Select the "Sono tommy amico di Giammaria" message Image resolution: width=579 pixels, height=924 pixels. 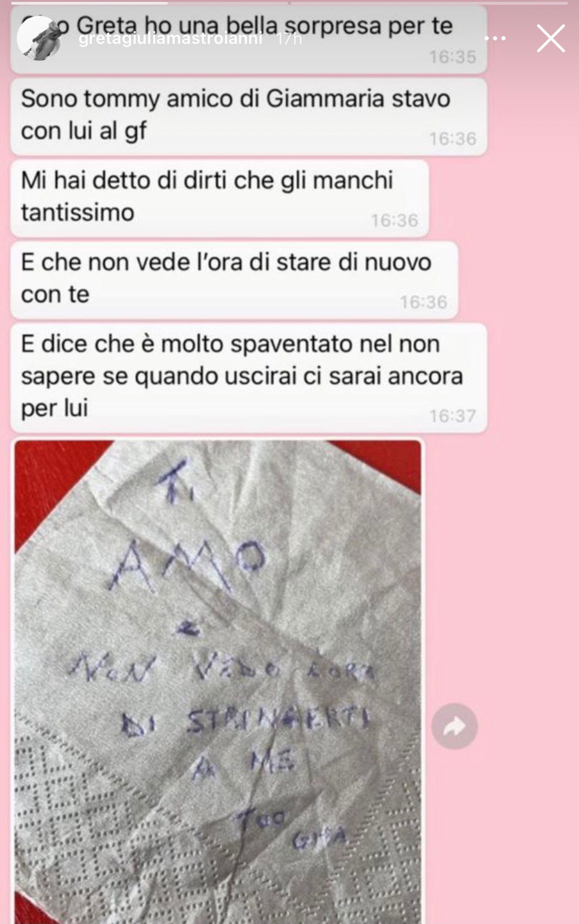click(249, 117)
